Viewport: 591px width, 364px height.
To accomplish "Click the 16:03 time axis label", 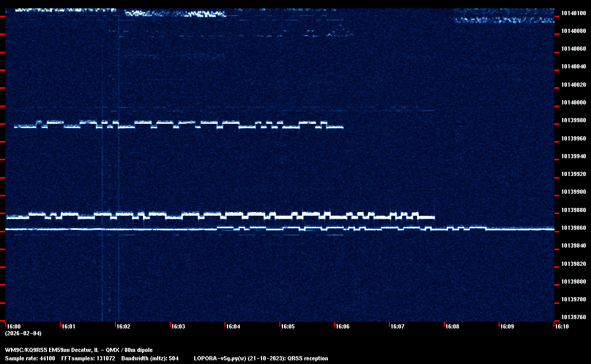I will click(x=178, y=327).
